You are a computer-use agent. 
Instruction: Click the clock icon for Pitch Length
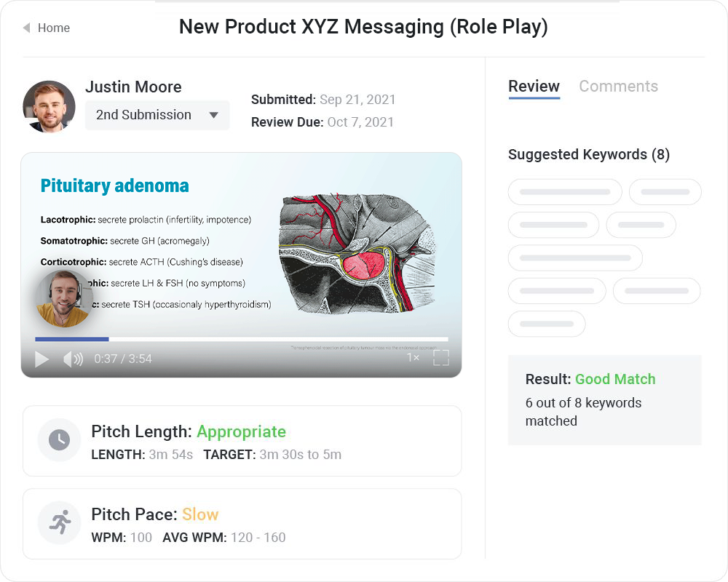click(x=59, y=440)
